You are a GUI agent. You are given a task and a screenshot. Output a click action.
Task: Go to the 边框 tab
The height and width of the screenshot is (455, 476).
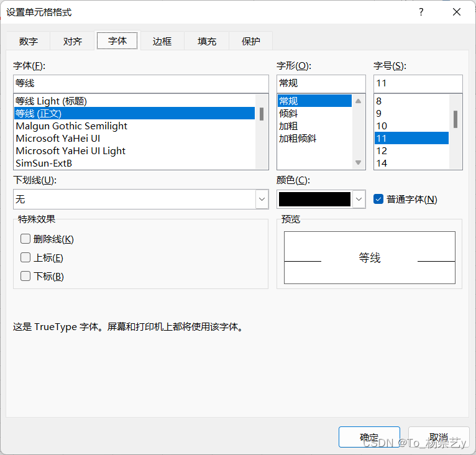[162, 41]
